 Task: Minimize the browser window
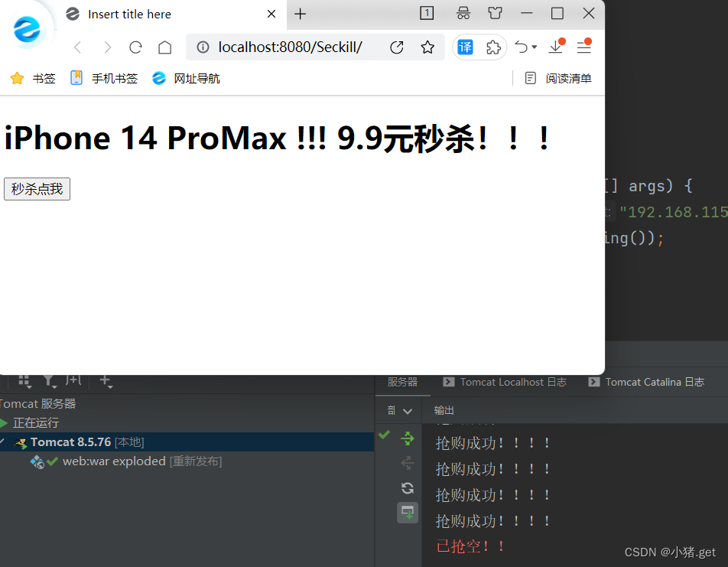pyautogui.click(x=526, y=13)
